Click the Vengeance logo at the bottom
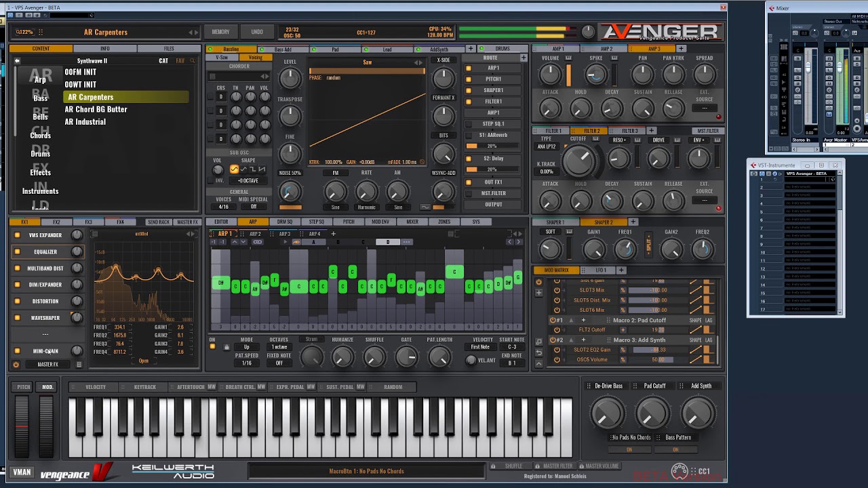Screen dimensions: 868x488 76,472
